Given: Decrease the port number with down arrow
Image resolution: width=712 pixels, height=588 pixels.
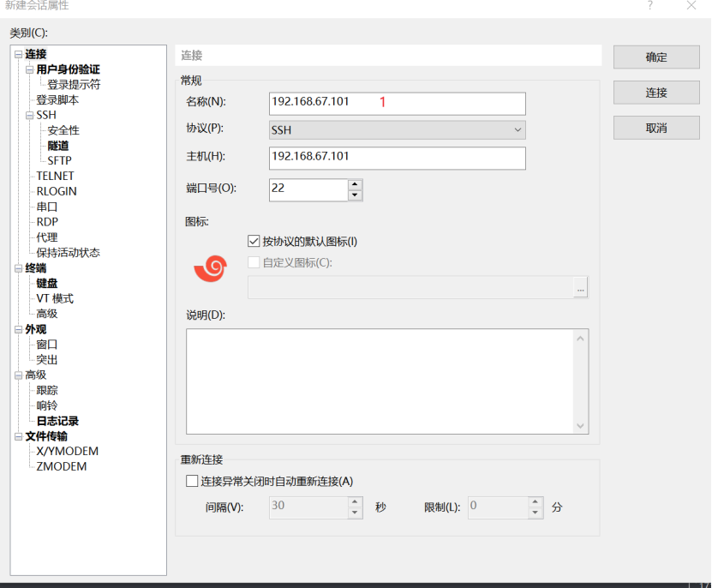Looking at the screenshot, I should (355, 195).
